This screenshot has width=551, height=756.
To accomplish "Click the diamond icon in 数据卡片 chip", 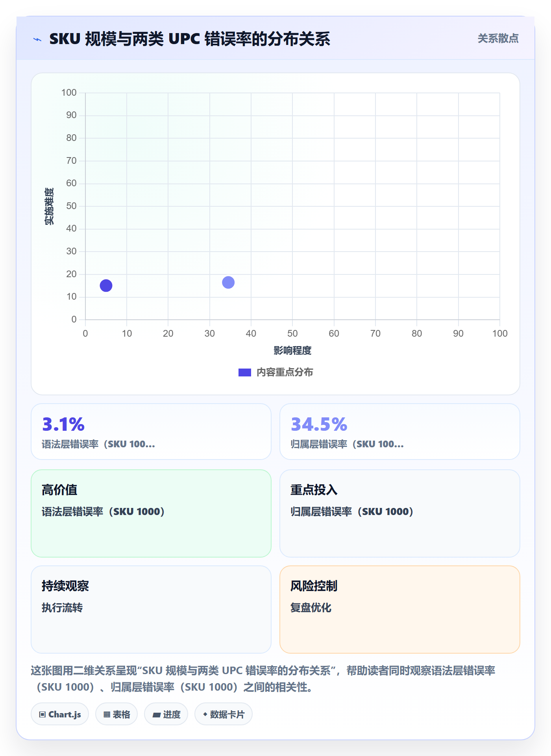I will [205, 714].
